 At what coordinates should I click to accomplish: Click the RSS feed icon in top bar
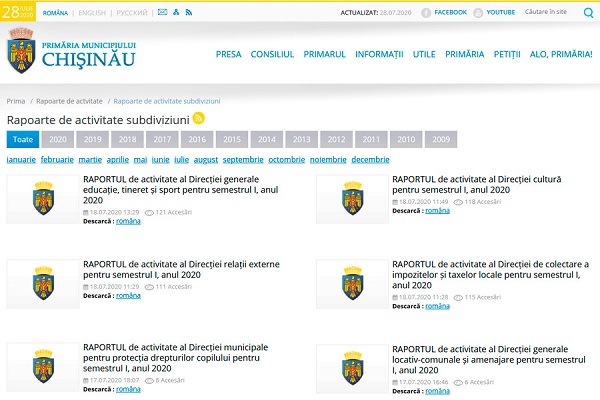click(x=189, y=12)
